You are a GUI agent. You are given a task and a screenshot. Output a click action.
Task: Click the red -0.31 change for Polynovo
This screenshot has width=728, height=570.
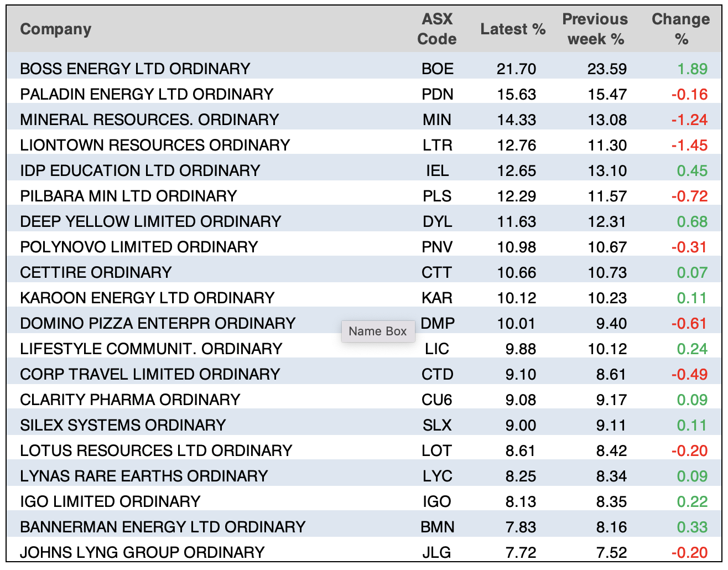(x=689, y=247)
